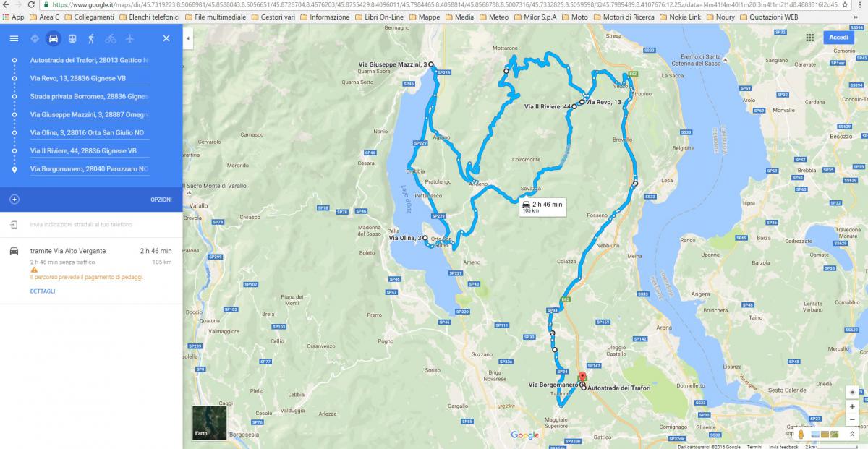Send directions to your phone link

(x=81, y=225)
